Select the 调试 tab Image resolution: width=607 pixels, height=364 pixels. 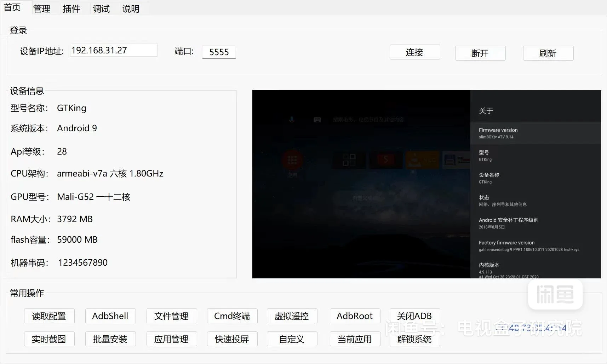point(101,8)
